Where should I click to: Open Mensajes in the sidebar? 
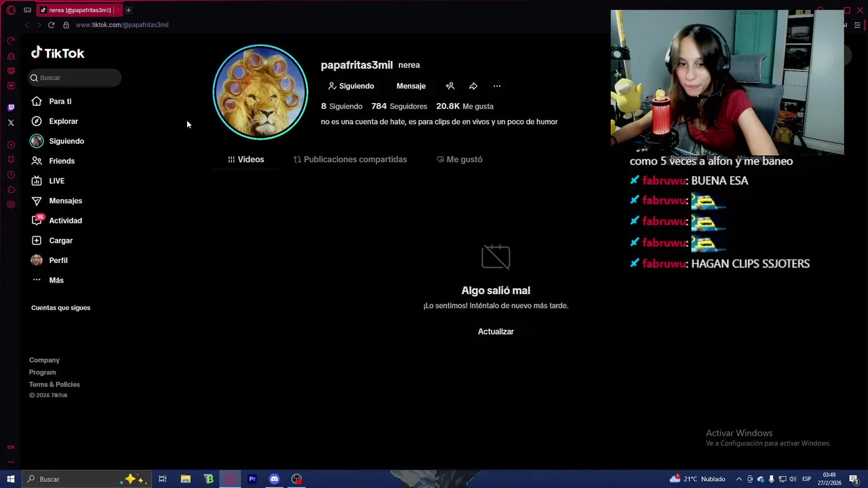56,201
